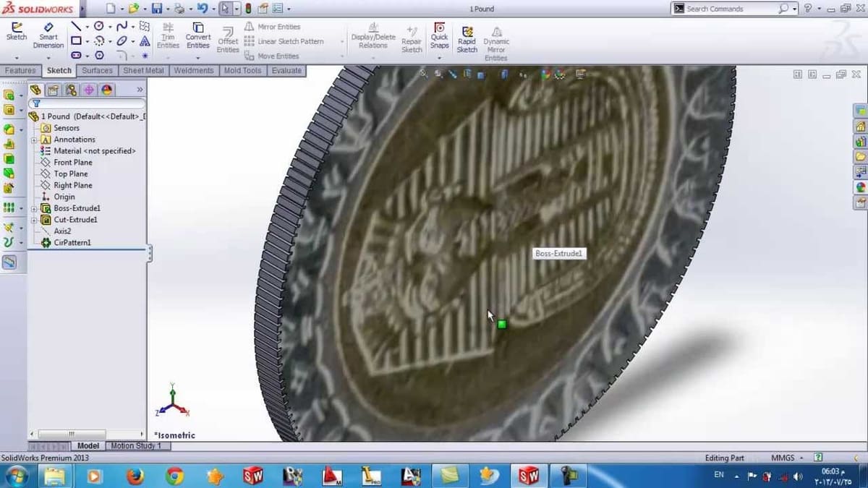Click the Rebuild traffic light icon
Viewport: 868px width, 488px height.
247,9
